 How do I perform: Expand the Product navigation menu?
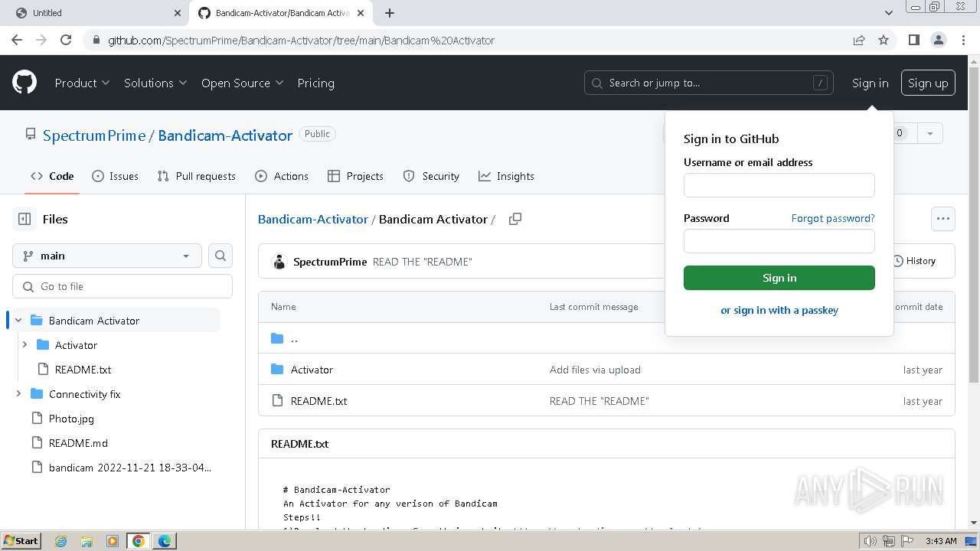82,83
